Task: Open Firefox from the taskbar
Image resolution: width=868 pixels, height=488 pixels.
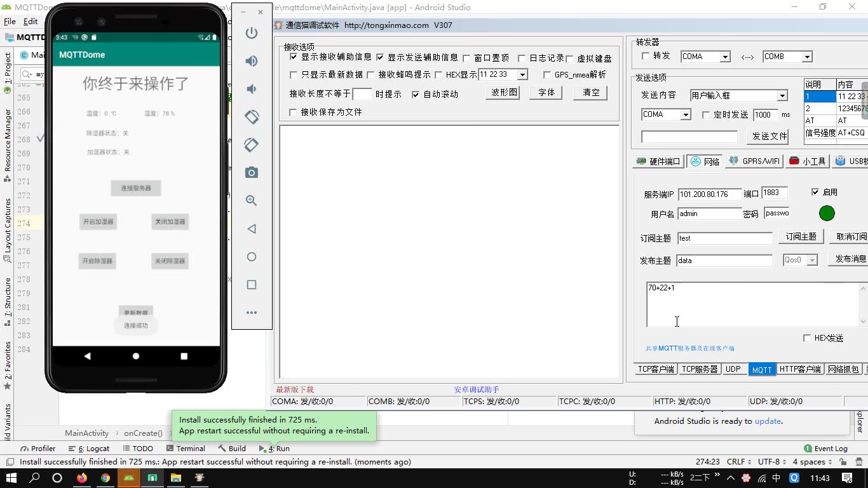Action: pyautogui.click(x=82, y=478)
